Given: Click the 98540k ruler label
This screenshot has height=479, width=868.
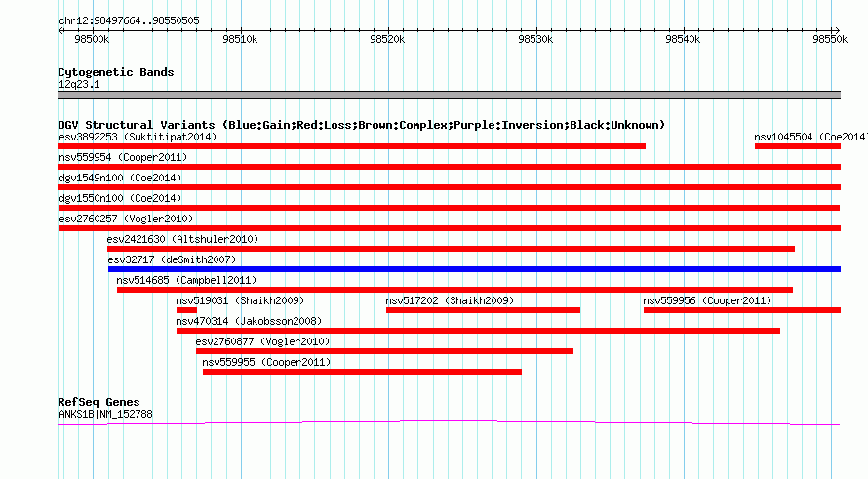Looking at the screenshot, I should click(683, 39).
